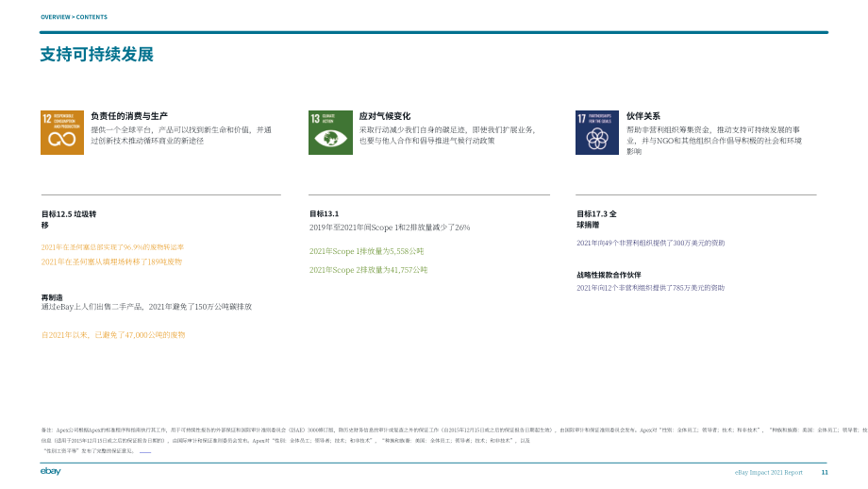
Task: Select the heading 负责任的消费与生产
Action: click(129, 116)
